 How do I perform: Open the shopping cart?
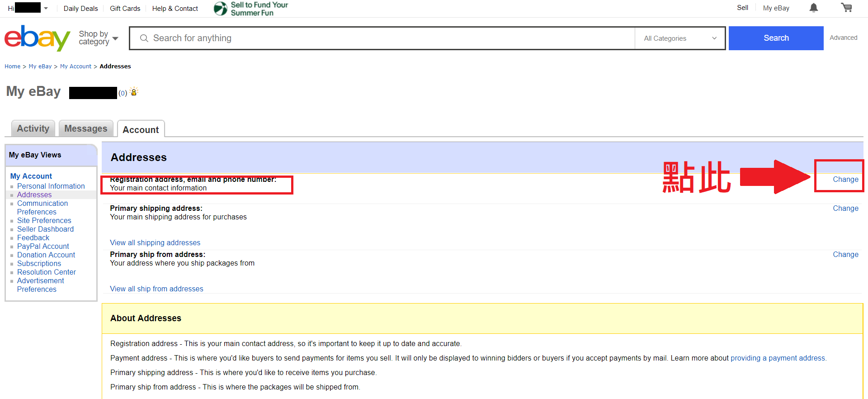coord(846,8)
